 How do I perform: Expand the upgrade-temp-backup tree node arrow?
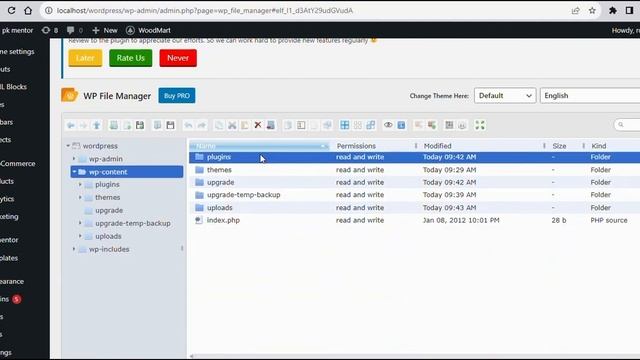point(80,223)
